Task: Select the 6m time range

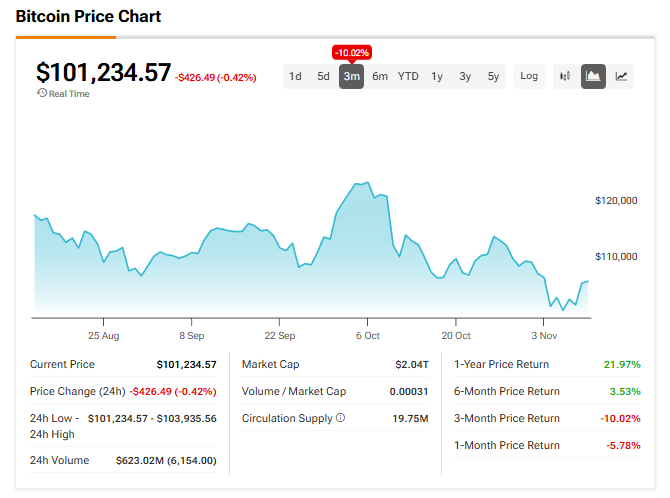Action: click(380, 77)
